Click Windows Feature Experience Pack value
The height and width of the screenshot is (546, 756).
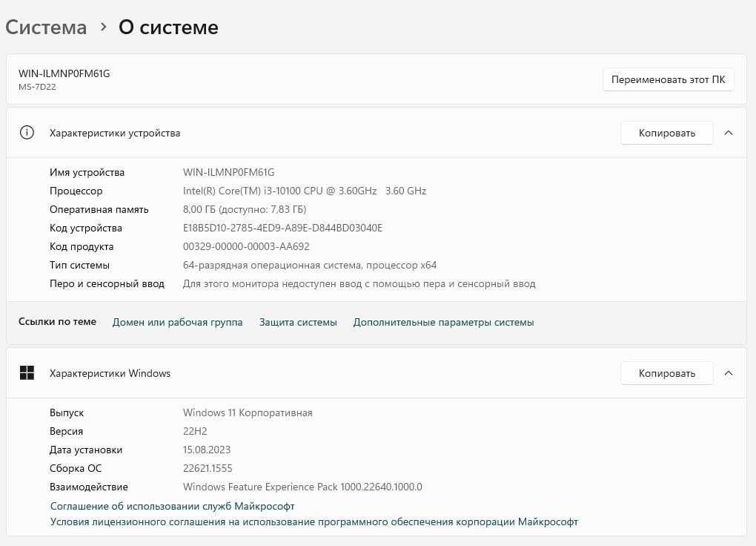(302, 487)
